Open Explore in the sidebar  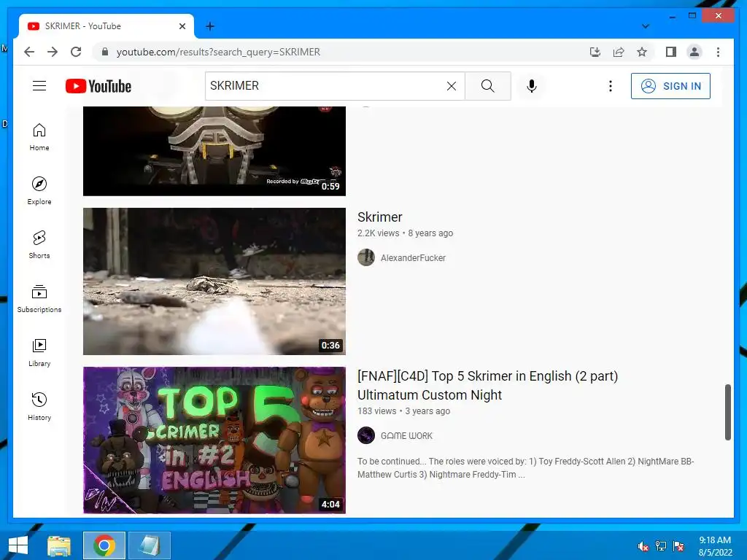point(39,191)
